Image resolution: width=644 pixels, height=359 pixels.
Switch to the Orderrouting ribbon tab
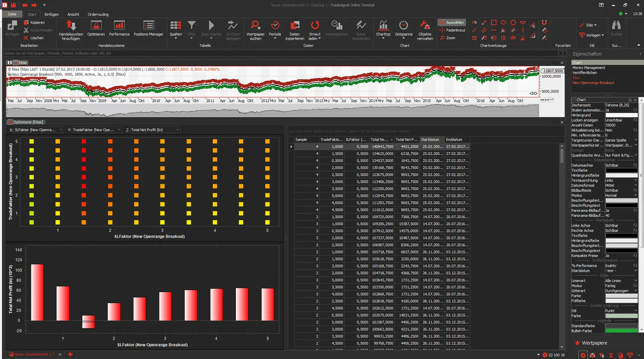(98, 14)
